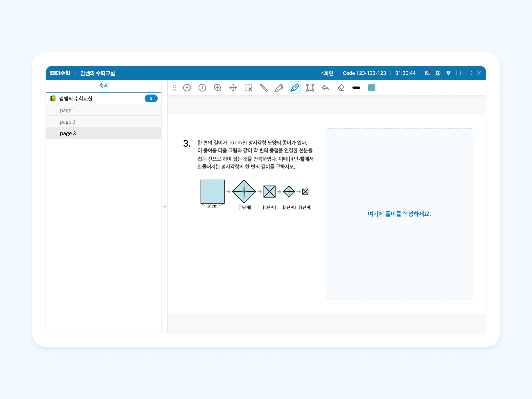Image resolution: width=532 pixels, height=399 pixels.
Task: Close the 보다수학 window
Action: coord(479,73)
